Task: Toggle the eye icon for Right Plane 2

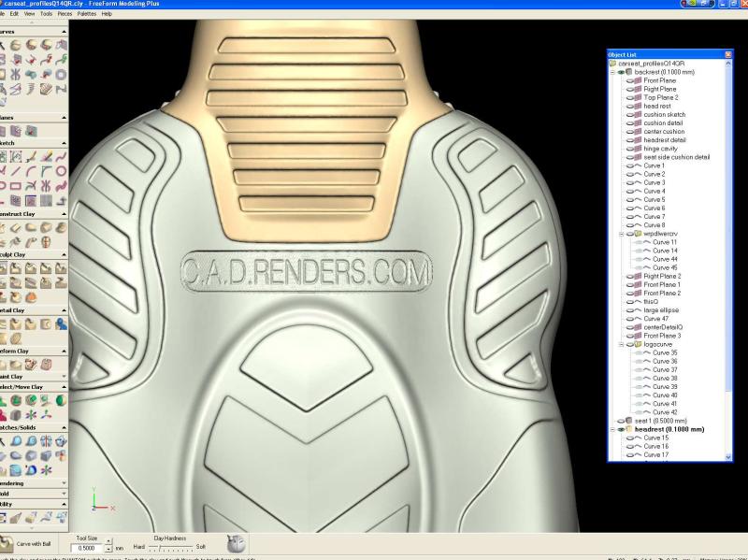Action: click(x=629, y=276)
